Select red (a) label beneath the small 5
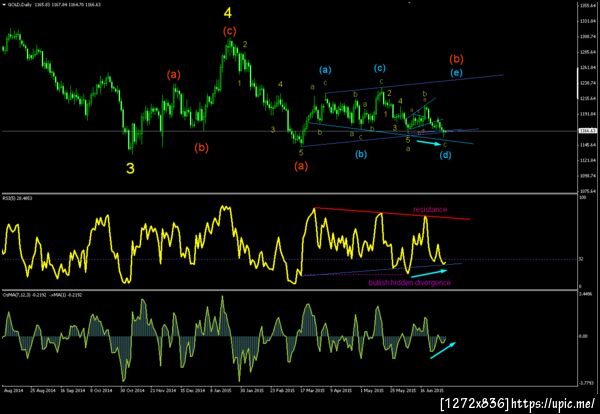The height and width of the screenshot is (414, 600). 301,166
